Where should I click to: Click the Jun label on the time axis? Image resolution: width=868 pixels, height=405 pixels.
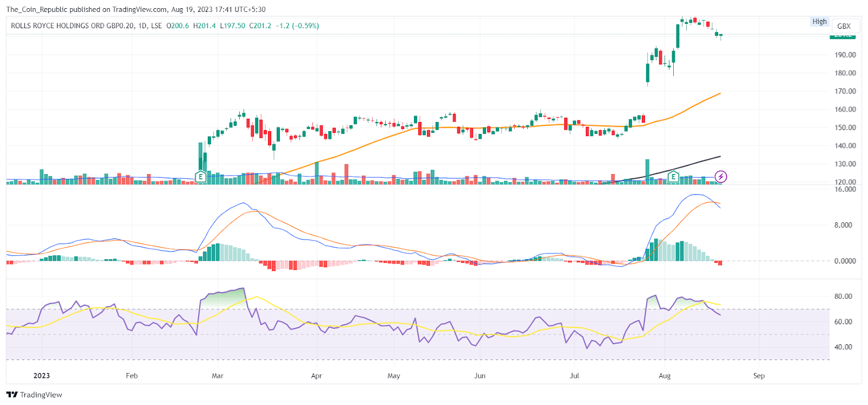480,376
